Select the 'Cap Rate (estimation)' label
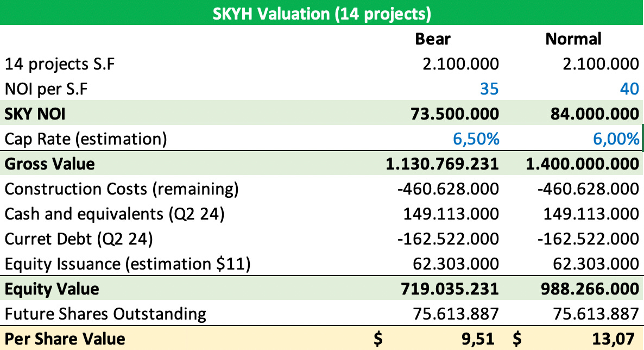 coord(86,139)
